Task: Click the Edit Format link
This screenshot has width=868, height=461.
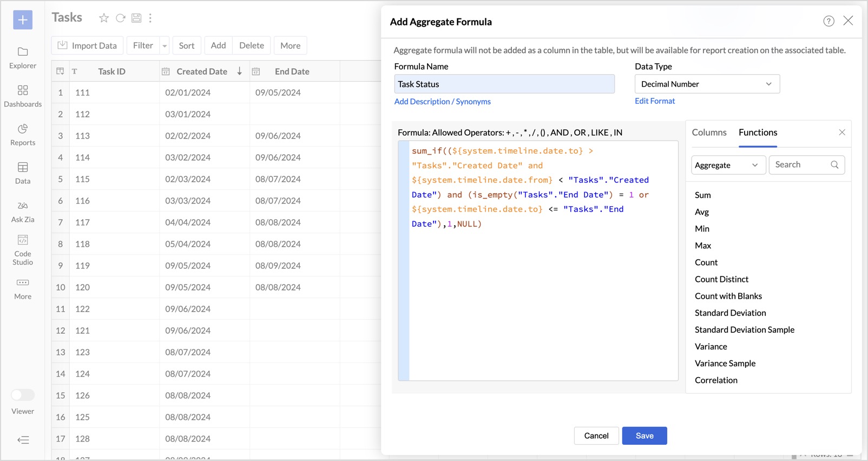Action: coord(655,101)
